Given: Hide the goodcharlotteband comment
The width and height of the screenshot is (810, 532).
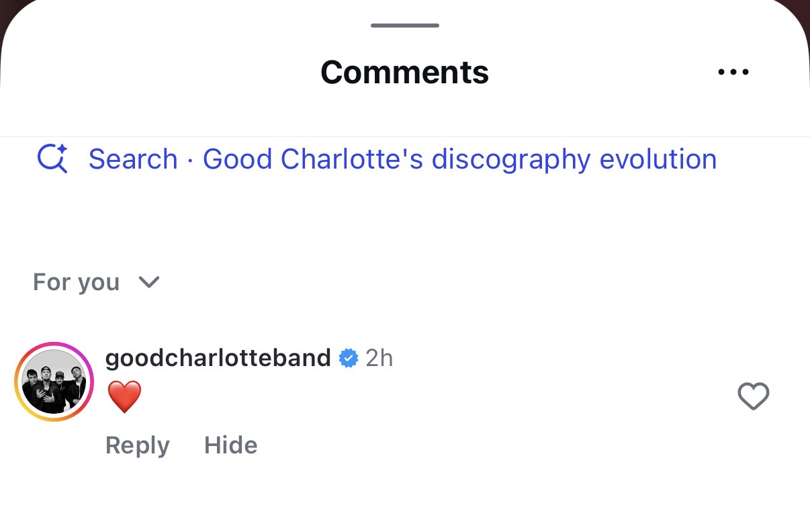Looking at the screenshot, I should pos(230,445).
